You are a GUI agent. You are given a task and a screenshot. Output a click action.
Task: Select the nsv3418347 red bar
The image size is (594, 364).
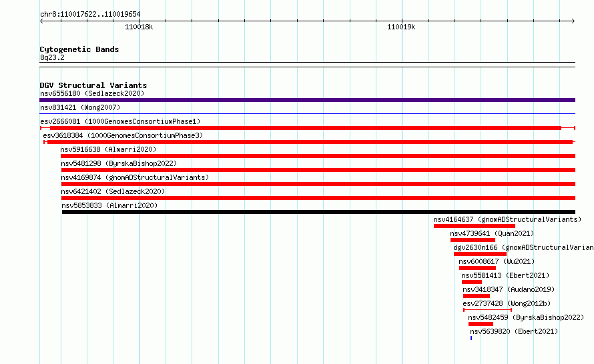pos(477,296)
